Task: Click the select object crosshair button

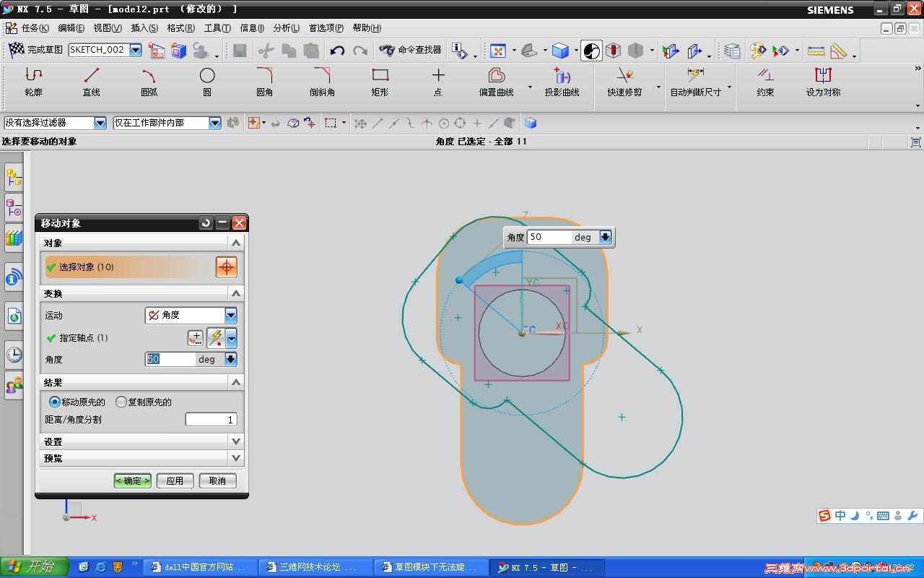Action: click(226, 267)
